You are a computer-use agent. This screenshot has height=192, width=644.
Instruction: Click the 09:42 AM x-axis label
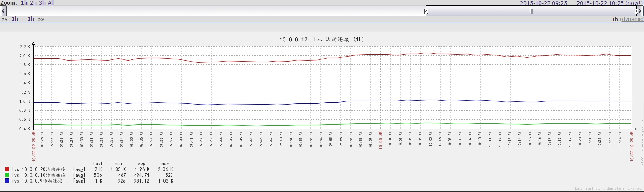click(x=201, y=139)
